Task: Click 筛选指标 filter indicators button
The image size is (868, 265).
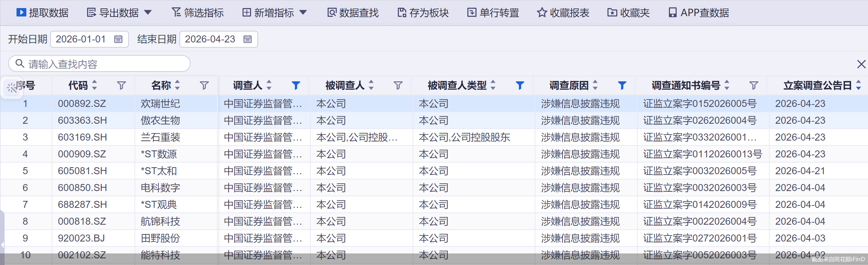Action: tap(197, 13)
